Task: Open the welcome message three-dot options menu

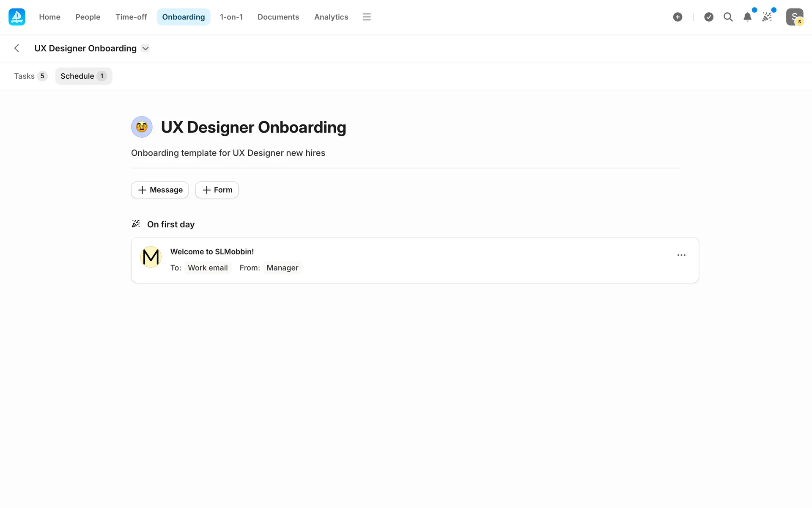Action: (681, 255)
